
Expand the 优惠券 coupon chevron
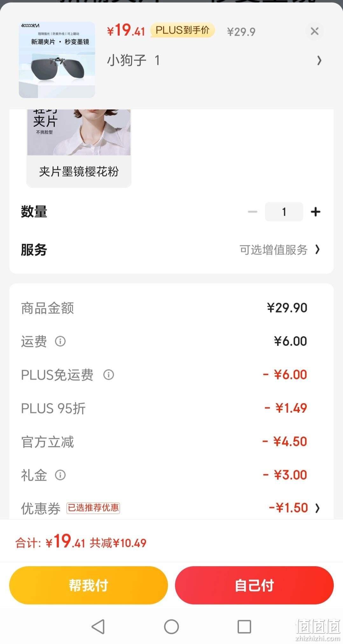coord(317,508)
